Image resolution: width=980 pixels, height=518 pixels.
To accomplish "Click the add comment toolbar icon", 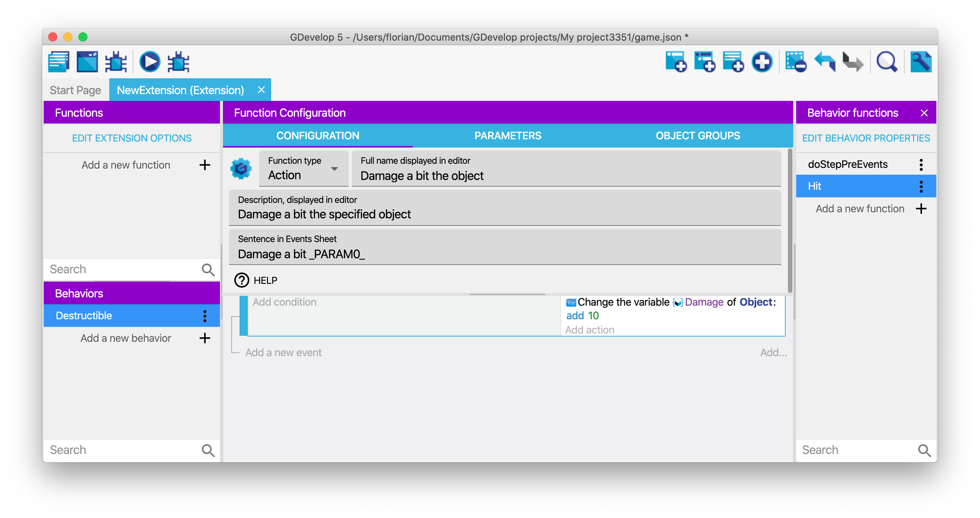I will click(x=733, y=62).
